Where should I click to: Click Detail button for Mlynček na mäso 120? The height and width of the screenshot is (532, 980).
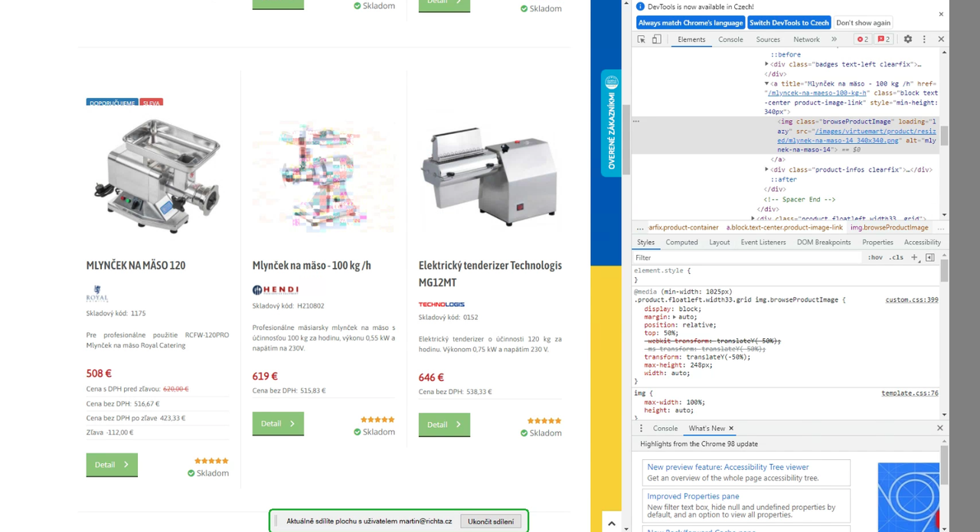pos(112,465)
